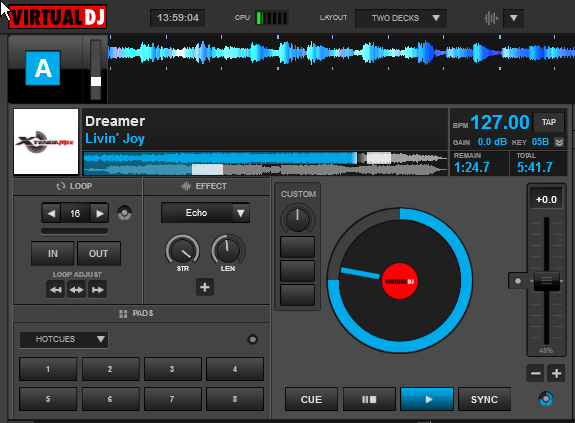The width and height of the screenshot is (575, 423).
Task: Click the loop adjust double-arrow icon
Action: 76,290
